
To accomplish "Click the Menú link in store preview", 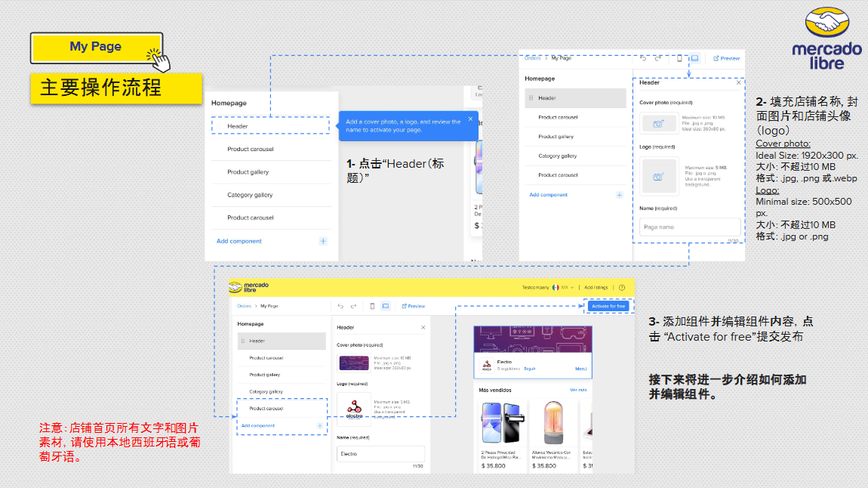I will [x=580, y=369].
